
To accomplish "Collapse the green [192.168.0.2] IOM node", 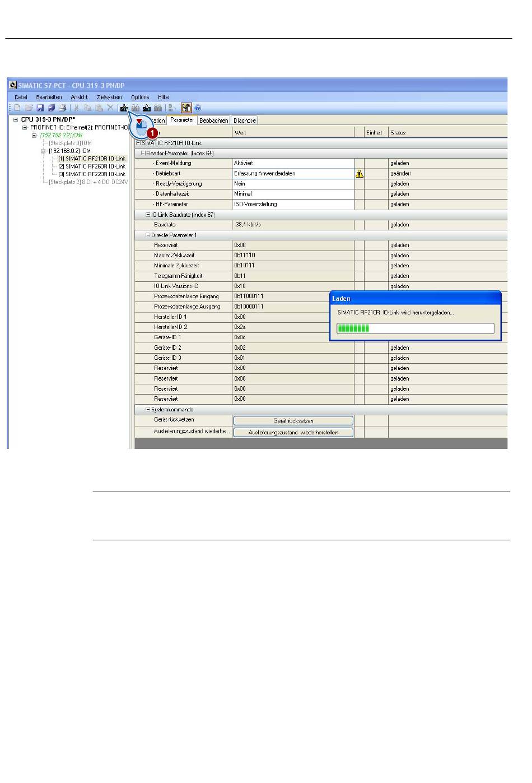I will (x=34, y=135).
